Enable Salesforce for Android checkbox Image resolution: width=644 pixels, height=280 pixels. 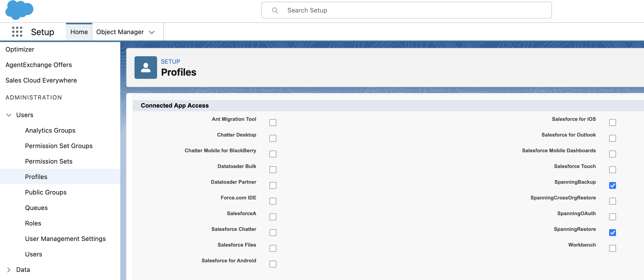point(273,264)
